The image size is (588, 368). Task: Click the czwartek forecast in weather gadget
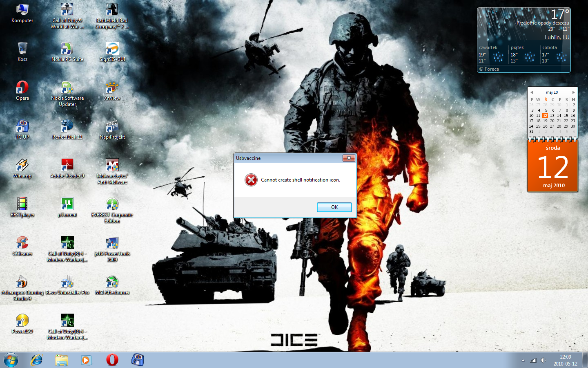[x=492, y=54]
